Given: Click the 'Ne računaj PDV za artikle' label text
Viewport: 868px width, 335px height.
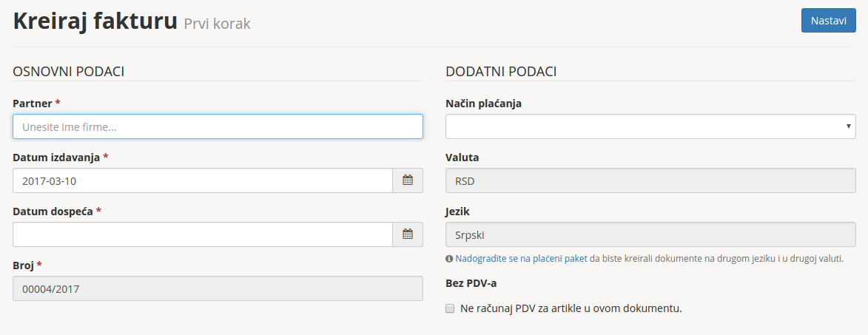Looking at the screenshot, I should (570, 308).
